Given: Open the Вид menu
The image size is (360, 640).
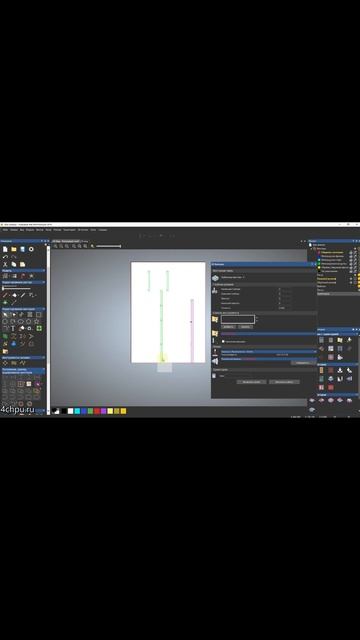Looking at the screenshot, I should tap(22, 230).
